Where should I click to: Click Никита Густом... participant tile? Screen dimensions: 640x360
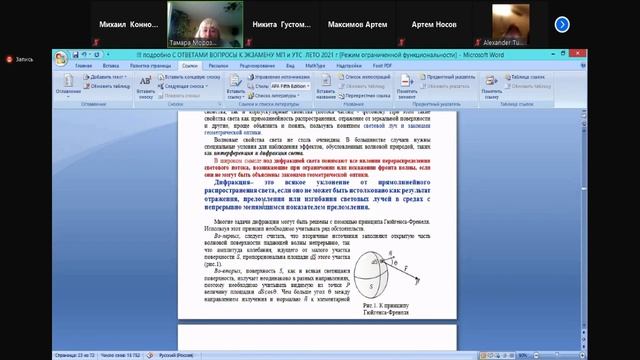[x=282, y=24]
